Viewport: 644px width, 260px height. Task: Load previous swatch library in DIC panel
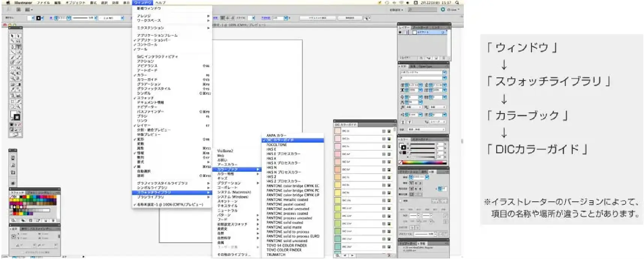click(x=344, y=255)
